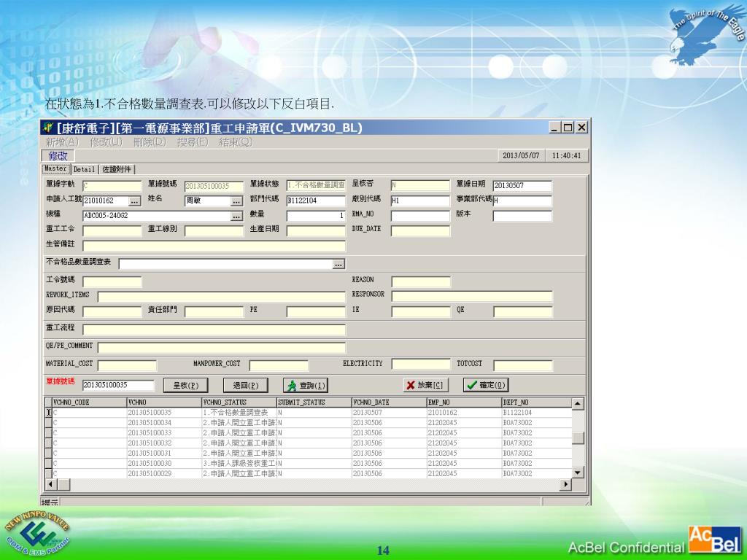The height and width of the screenshot is (560, 747).
Task: Click the grid's scroll right arrow
Action: pos(565,484)
